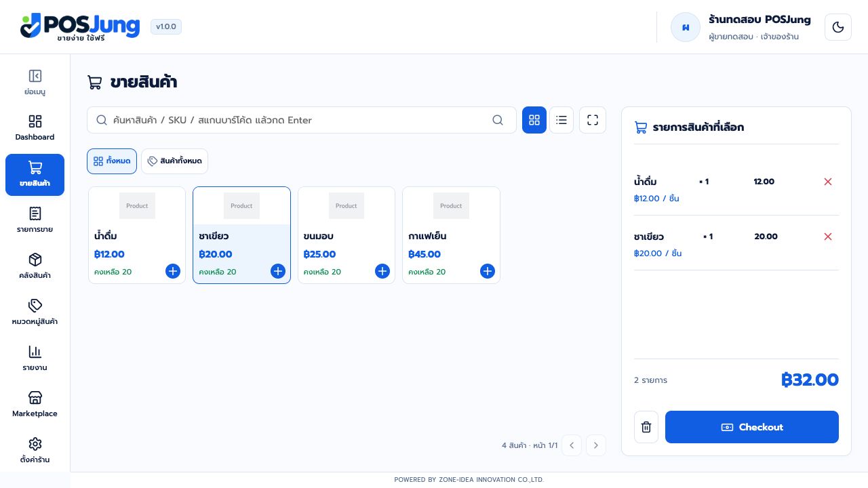
Task: Open หมวดหมู่สินค้า tag icon
Action: point(35,306)
